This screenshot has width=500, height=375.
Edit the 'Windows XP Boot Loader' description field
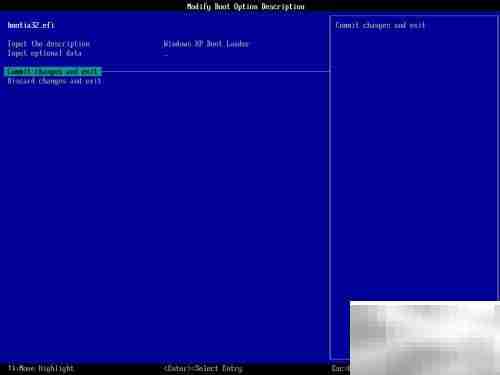click(x=206, y=44)
